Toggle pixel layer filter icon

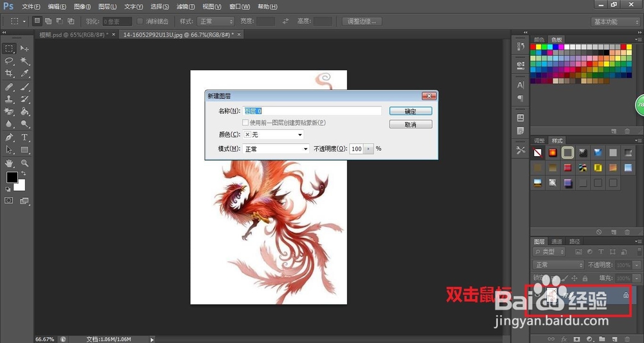tap(579, 251)
